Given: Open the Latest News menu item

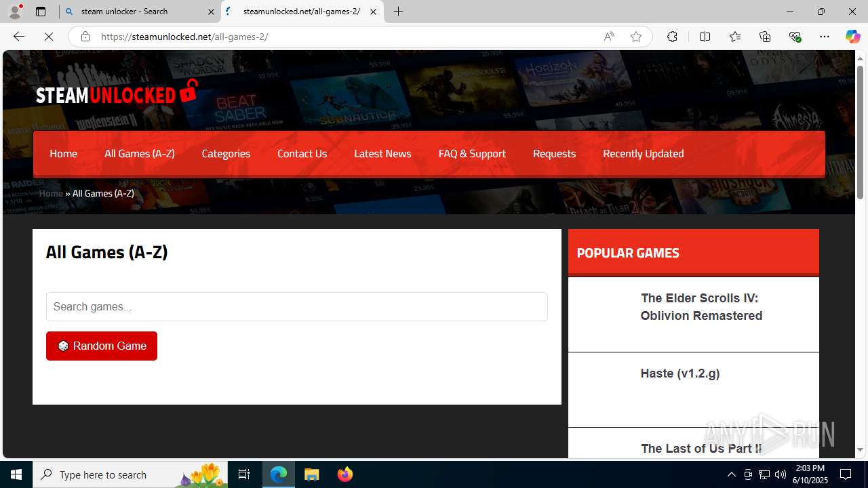Looking at the screenshot, I should pyautogui.click(x=382, y=153).
